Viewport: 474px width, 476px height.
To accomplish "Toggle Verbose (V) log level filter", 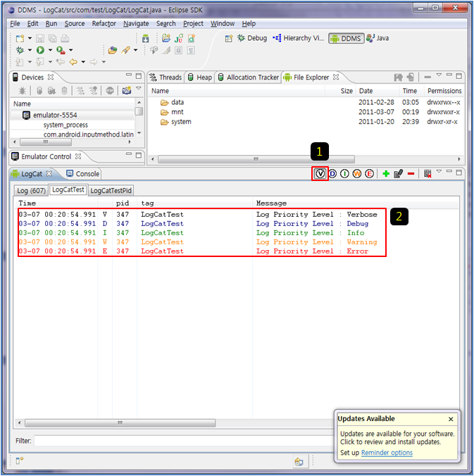I will pyautogui.click(x=320, y=174).
